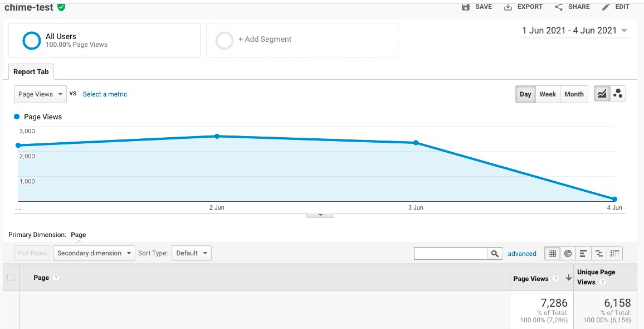Click the green verified shield icon
Viewport: 644px width, 329px height.
(x=61, y=7)
